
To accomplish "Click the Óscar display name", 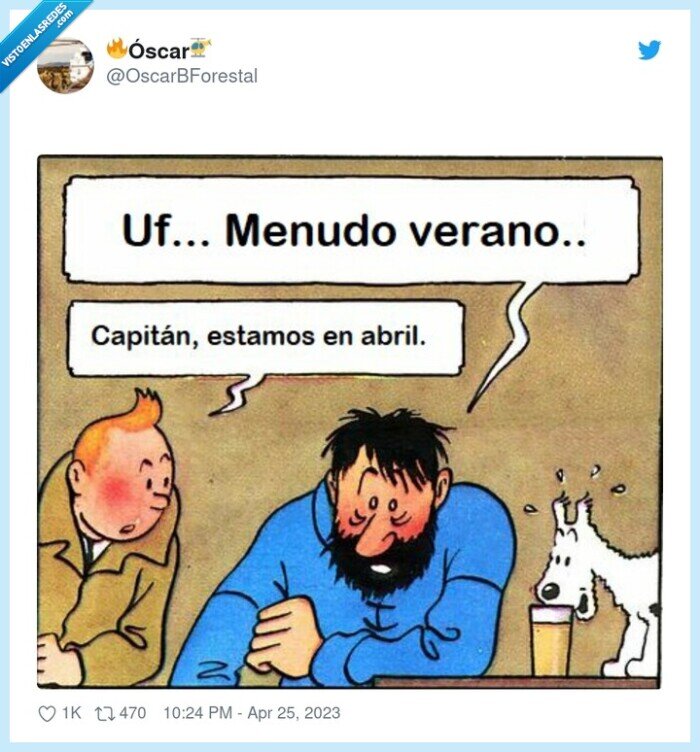I will [x=159, y=50].
